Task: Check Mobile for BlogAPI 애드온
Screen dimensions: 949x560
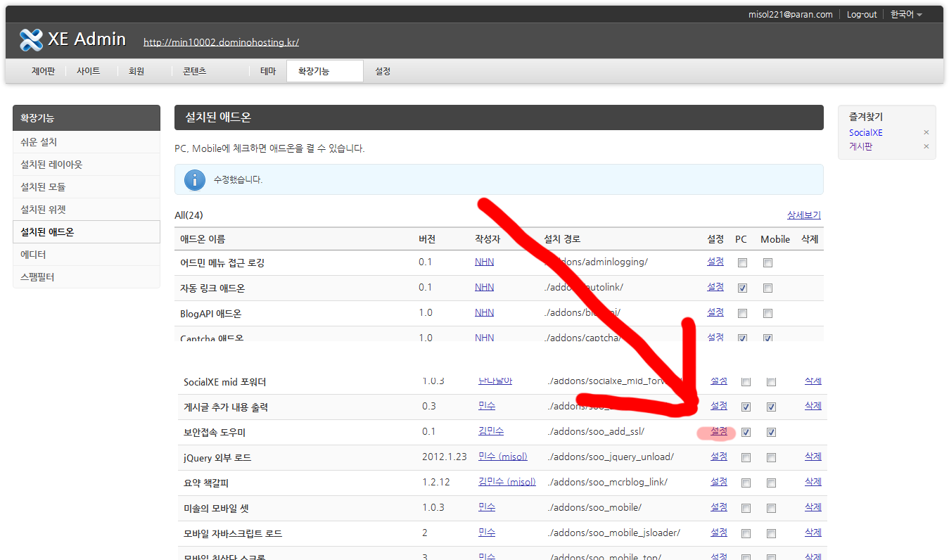Action: tap(768, 313)
